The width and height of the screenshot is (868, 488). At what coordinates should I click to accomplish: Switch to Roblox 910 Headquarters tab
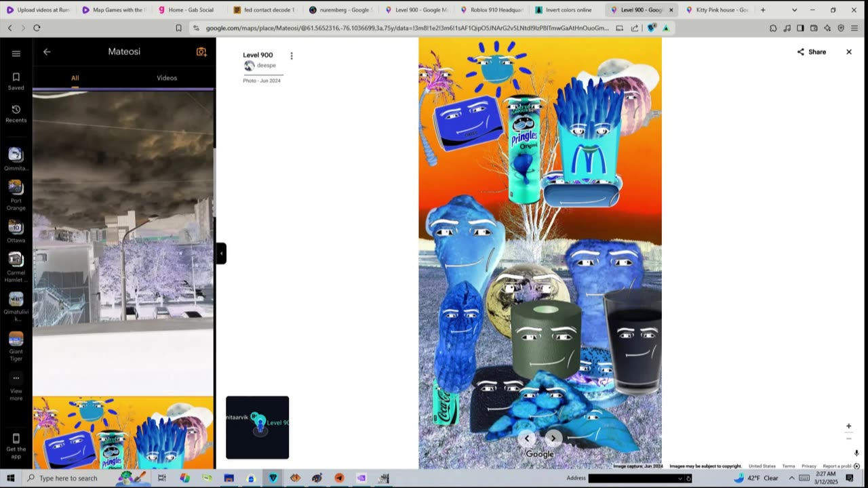[490, 10]
